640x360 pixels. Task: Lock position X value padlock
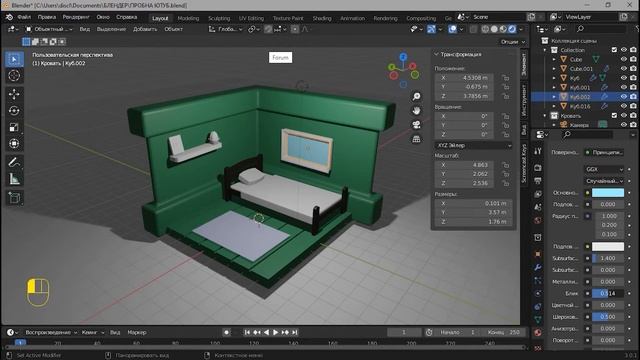point(506,78)
